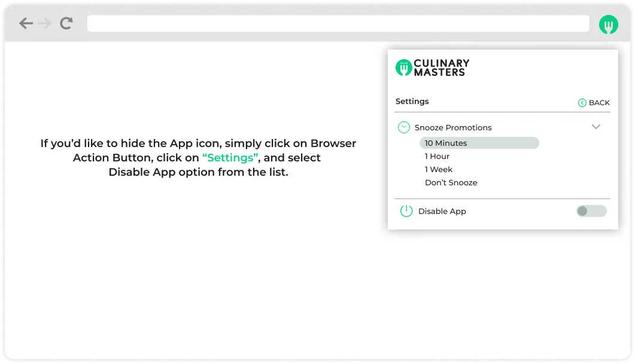635x364 pixels.
Task: Click the browser forward arrow
Action: click(45, 23)
